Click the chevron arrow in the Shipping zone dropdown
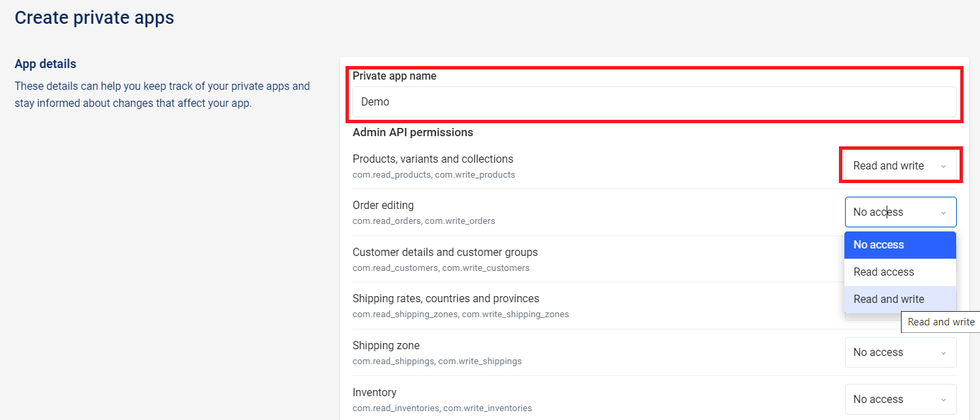The height and width of the screenshot is (420, 980). click(943, 353)
